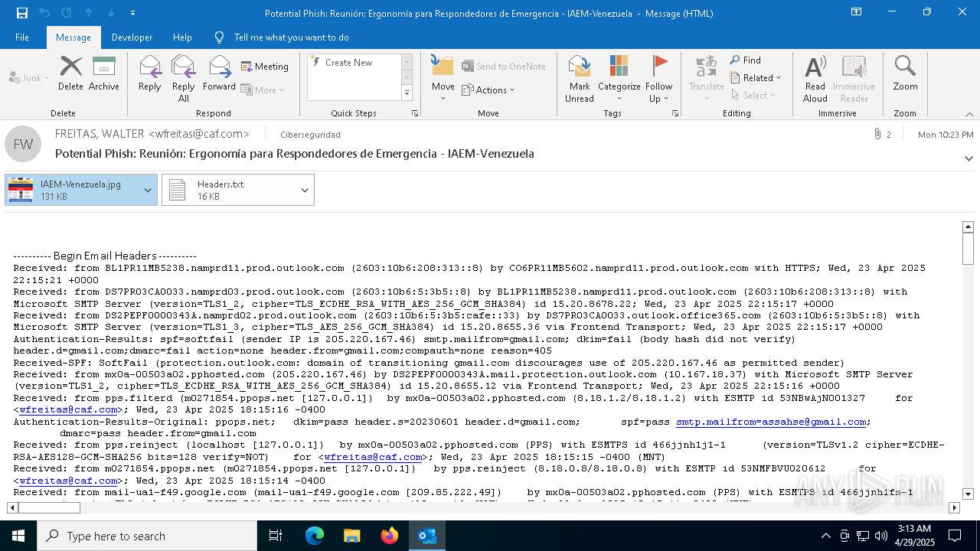
Task: Open the notification center
Action: (x=955, y=536)
